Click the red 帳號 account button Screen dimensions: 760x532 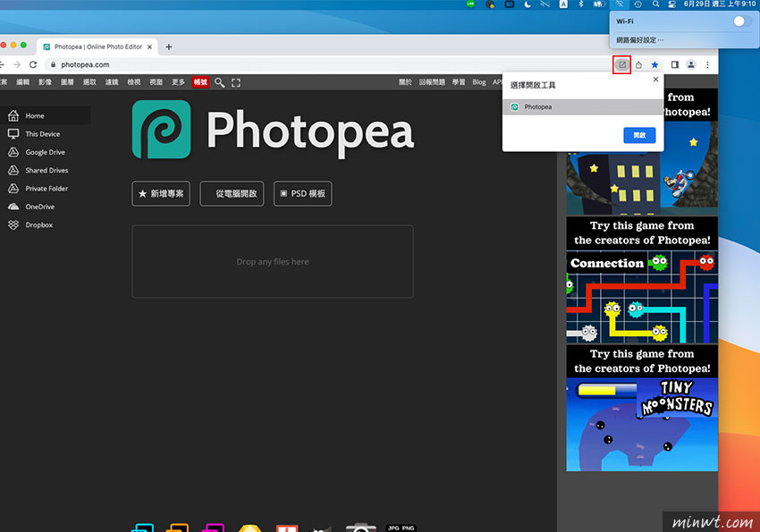coord(200,82)
